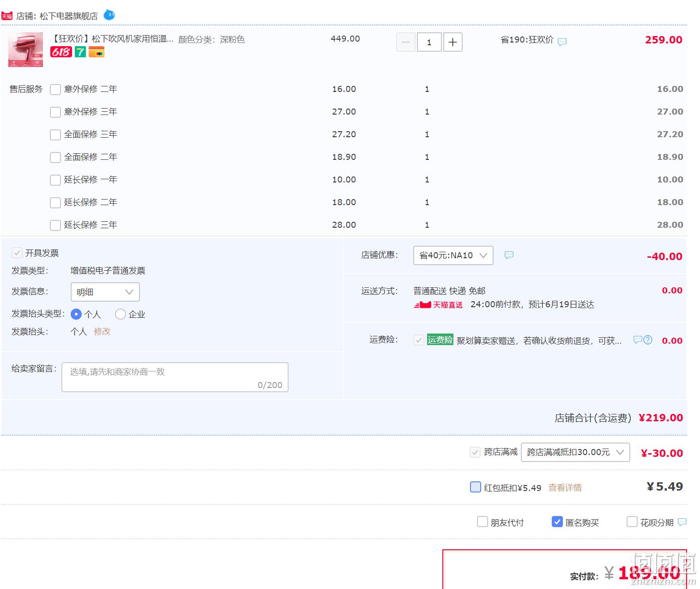Enable the 红包抵扣¥5.49 checkbox
This screenshot has height=589, width=700.
pyautogui.click(x=476, y=487)
